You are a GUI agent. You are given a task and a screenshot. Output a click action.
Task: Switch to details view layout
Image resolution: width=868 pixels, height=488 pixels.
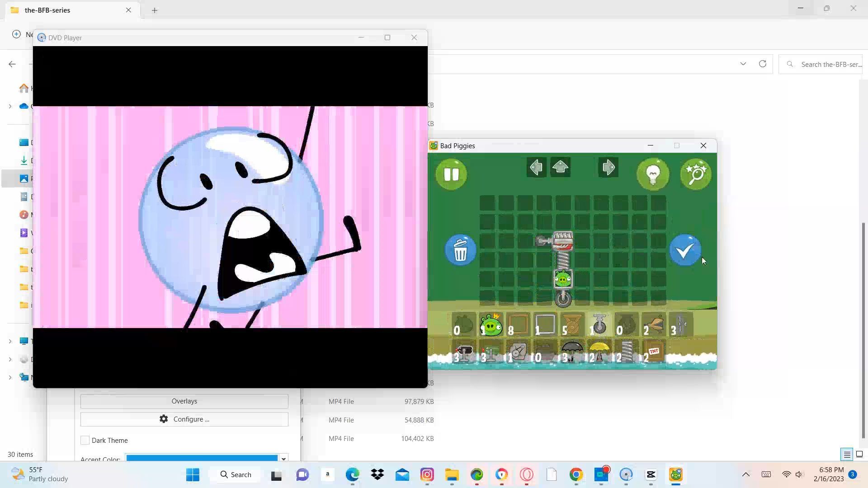(847, 454)
